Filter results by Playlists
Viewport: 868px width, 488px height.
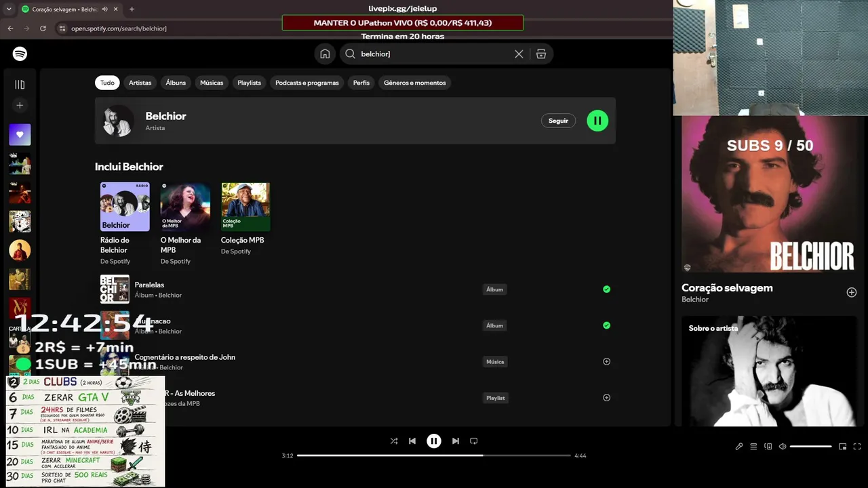coord(249,83)
